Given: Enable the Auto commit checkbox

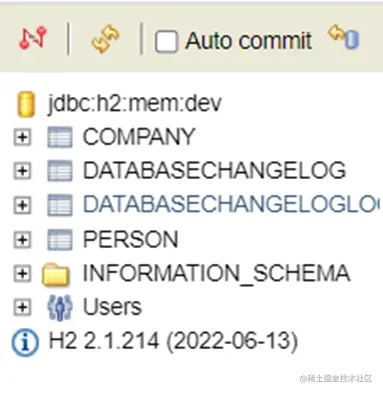Looking at the screenshot, I should (166, 42).
